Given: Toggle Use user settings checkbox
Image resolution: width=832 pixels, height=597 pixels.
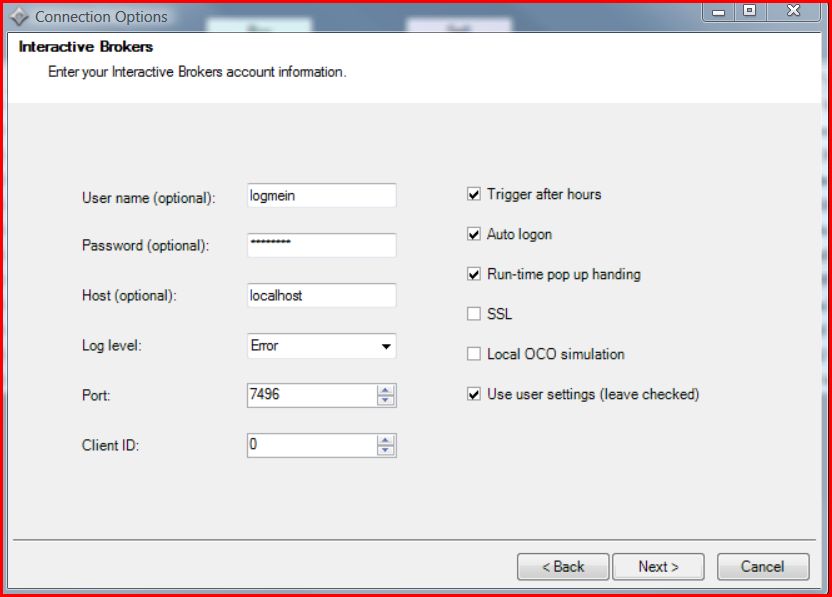Looking at the screenshot, I should (x=474, y=394).
